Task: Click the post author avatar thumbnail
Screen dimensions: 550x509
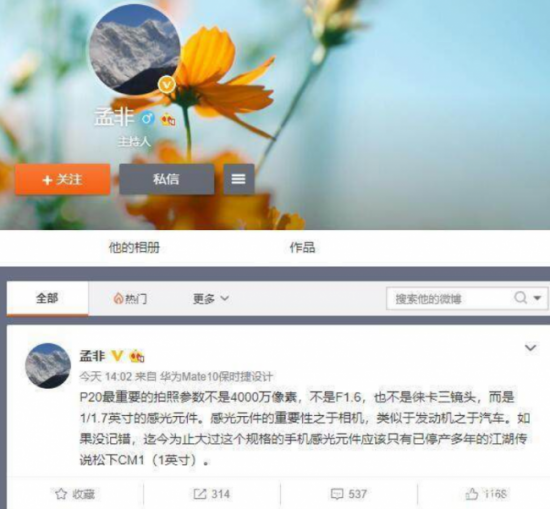Action: click(48, 366)
